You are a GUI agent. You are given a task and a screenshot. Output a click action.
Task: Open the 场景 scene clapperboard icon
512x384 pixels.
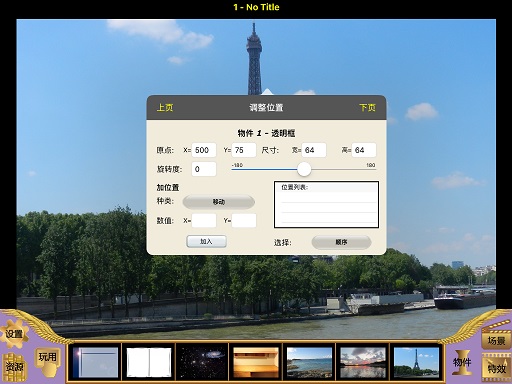pyautogui.click(x=497, y=337)
